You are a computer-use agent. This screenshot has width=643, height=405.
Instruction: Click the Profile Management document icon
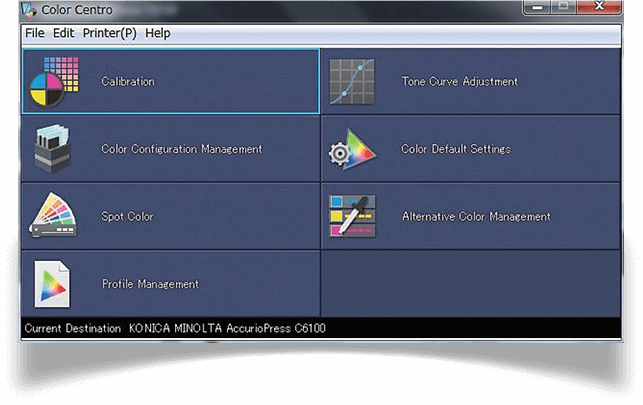coord(52,284)
